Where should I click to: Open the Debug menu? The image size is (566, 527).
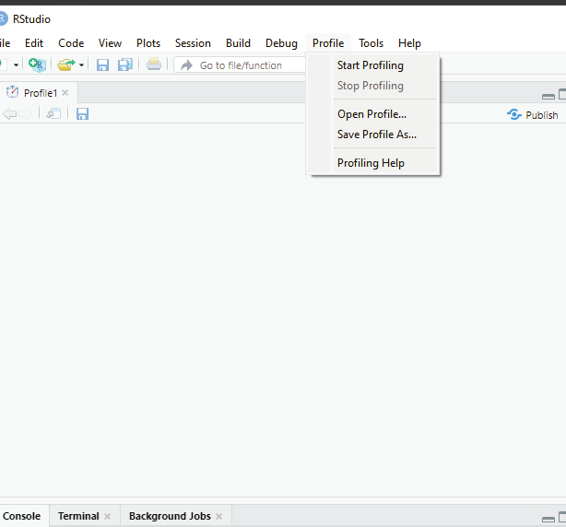click(x=282, y=43)
